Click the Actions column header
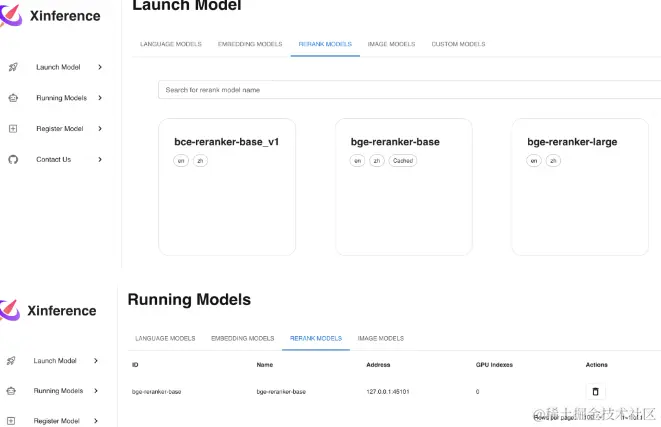The image size is (661, 427). click(x=597, y=365)
